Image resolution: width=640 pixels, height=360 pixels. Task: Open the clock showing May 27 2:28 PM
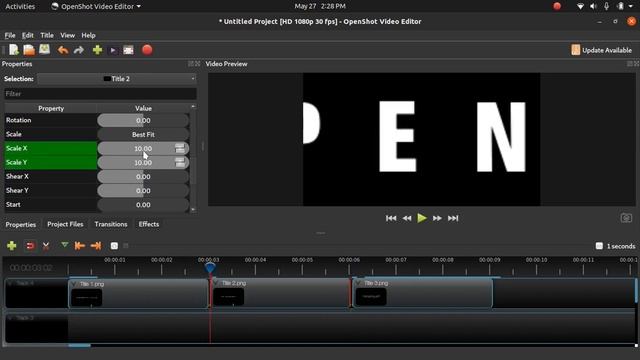point(320,6)
